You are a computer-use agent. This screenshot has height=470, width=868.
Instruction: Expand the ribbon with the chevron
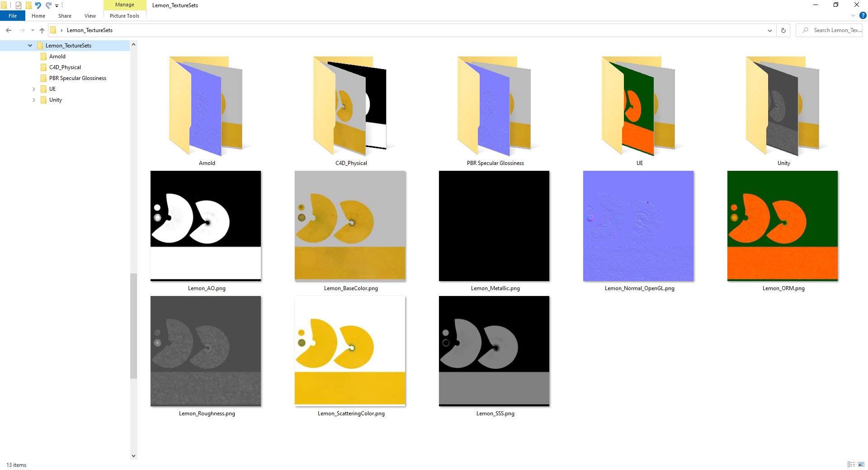point(853,15)
